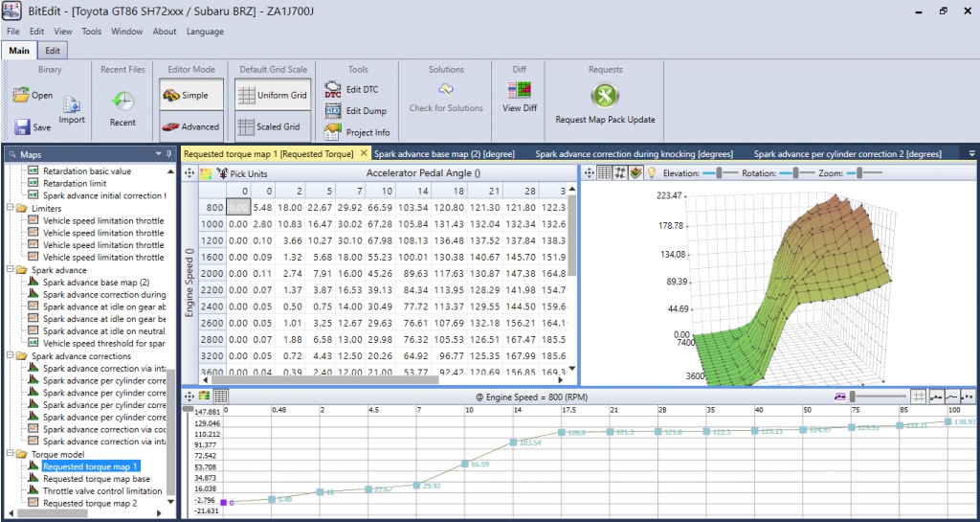Image resolution: width=980 pixels, height=522 pixels.
Task: Click the 2D graph toolbar slider
Action: click(x=878, y=397)
